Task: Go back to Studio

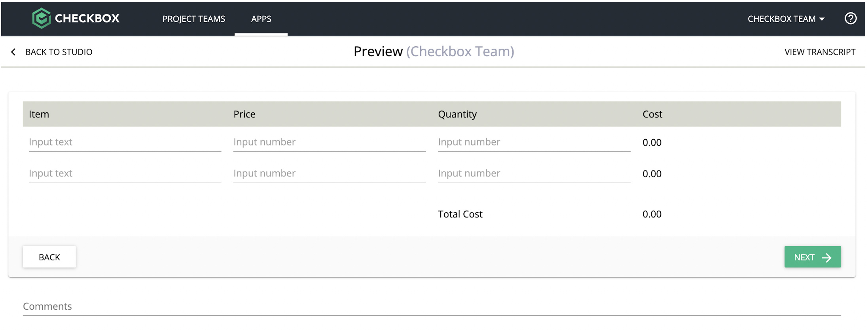Action: 59,52
